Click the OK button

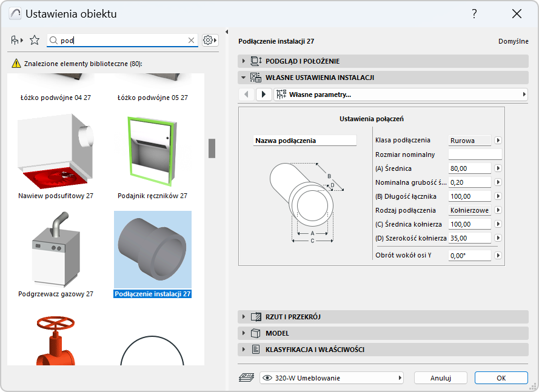(x=501, y=378)
